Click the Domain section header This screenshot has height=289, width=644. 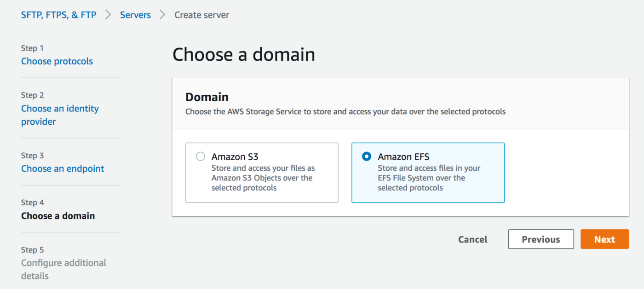coord(207,97)
